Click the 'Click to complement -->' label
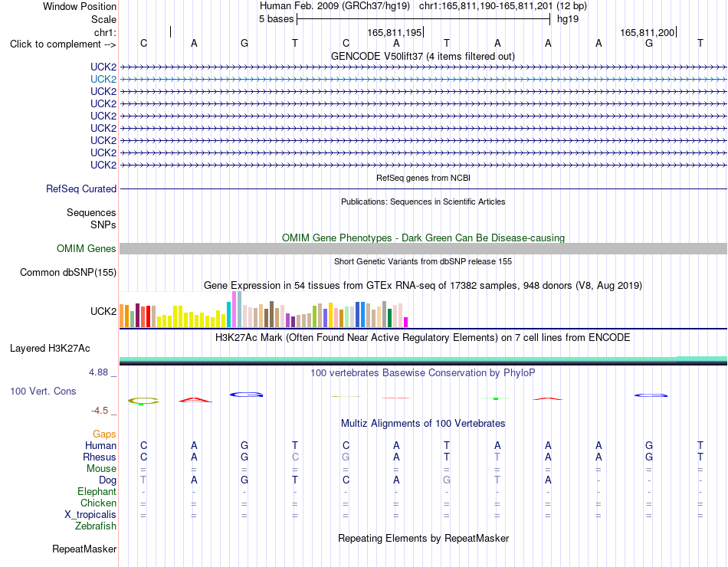 coord(63,44)
